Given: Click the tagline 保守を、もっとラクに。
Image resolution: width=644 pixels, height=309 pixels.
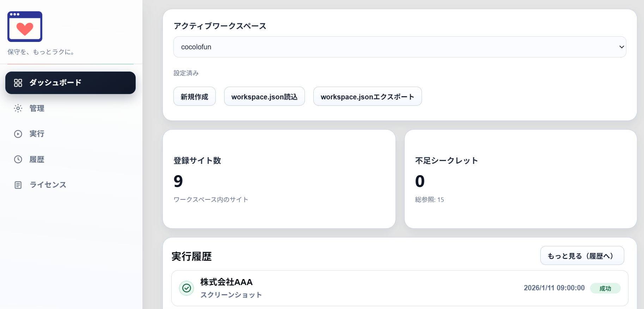Looking at the screenshot, I should (41, 52).
